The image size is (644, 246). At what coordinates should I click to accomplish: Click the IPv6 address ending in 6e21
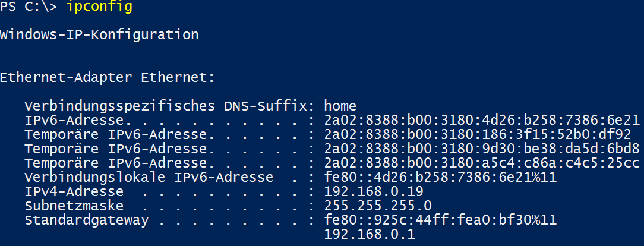click(x=482, y=121)
